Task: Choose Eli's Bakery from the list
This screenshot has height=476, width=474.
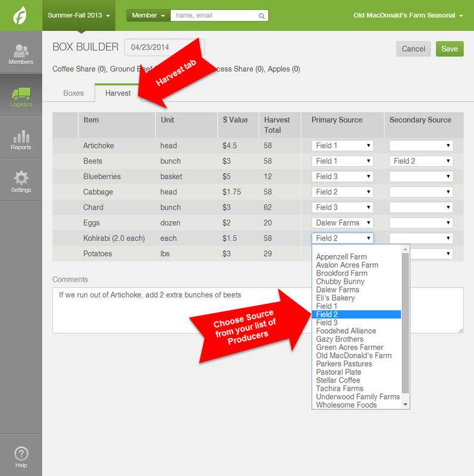Action: (x=357, y=298)
